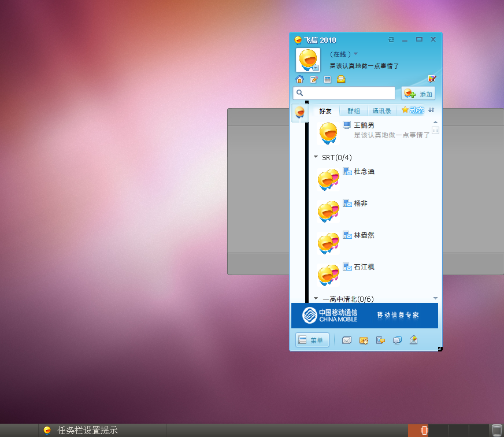Screen dimensions: 504x437
Task: Click the SMS status icon beside 杨非
Action: point(347,203)
